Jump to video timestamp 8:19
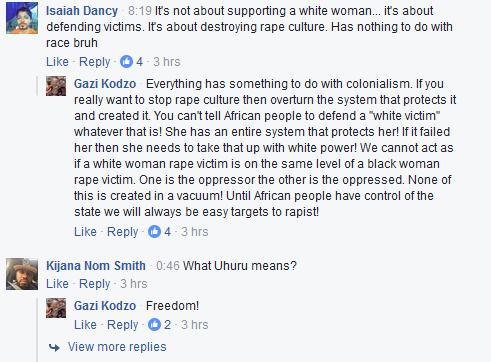Viewport: 491px width, 362px height. point(140,11)
